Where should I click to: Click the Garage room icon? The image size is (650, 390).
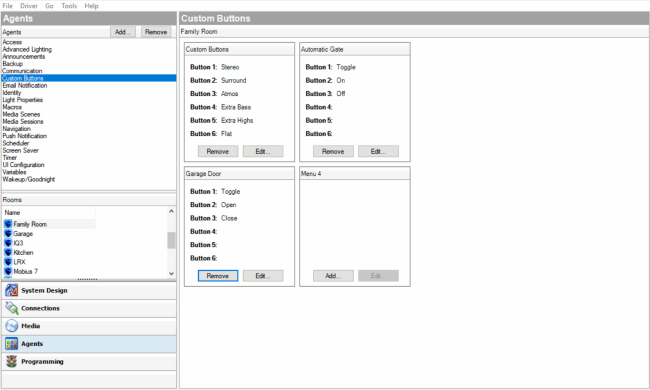click(8, 234)
